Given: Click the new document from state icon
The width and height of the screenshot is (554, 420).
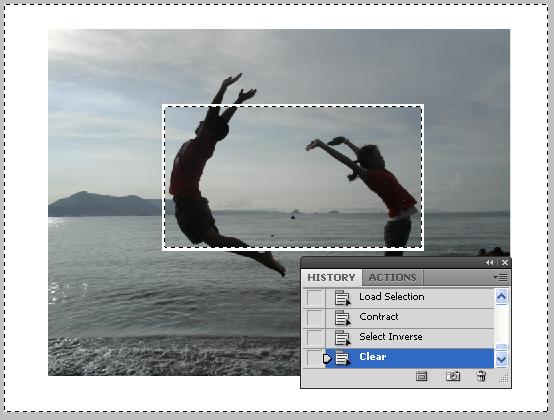Looking at the screenshot, I should [x=421, y=377].
